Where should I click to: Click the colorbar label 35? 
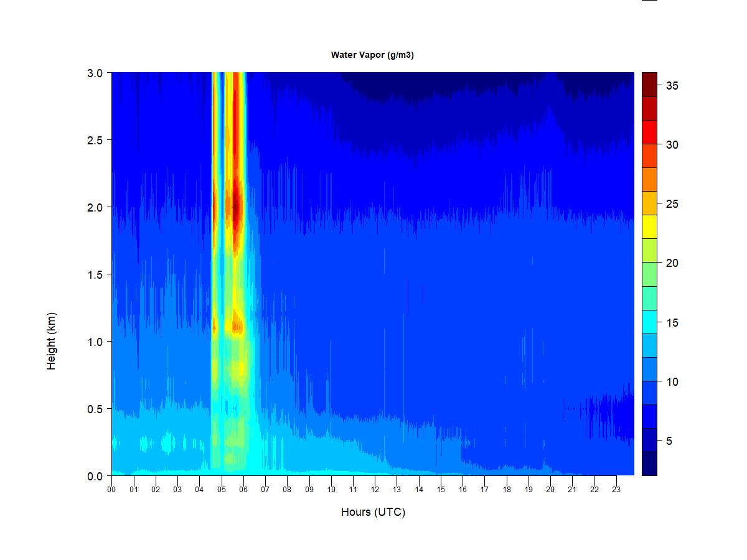(x=672, y=86)
